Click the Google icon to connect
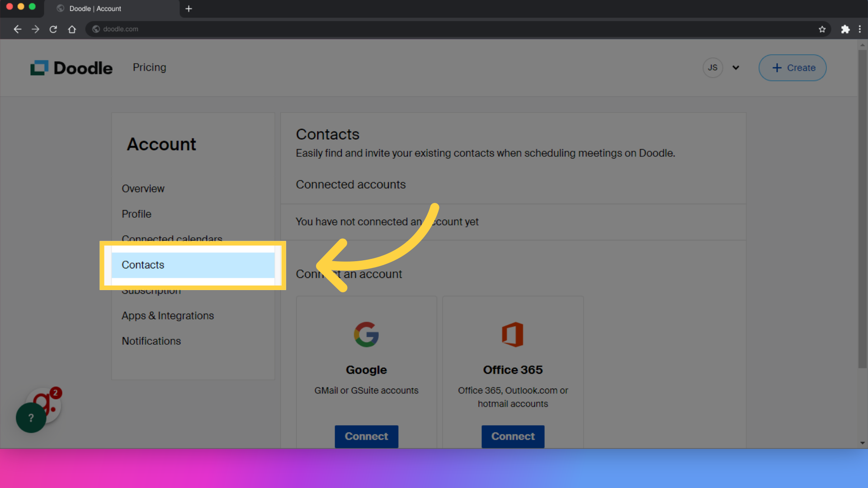 click(366, 335)
